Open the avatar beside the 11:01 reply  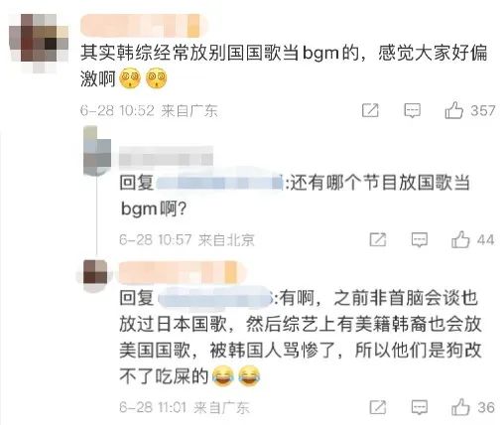pos(95,275)
